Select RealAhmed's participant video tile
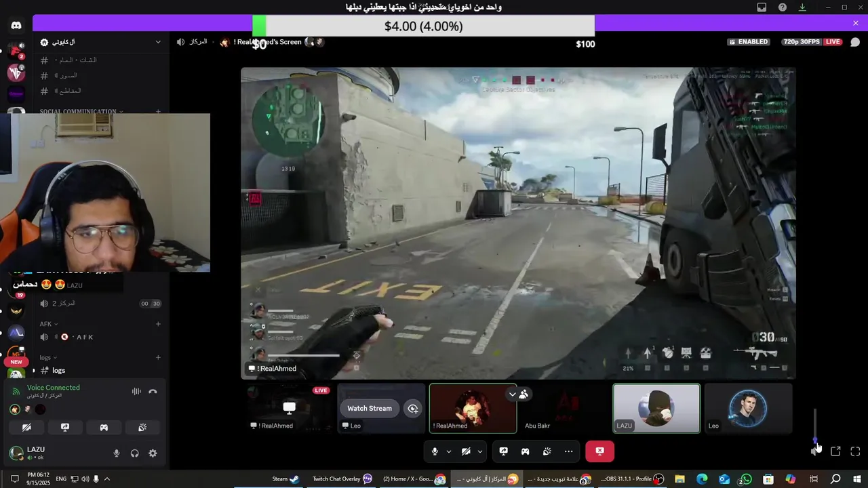 coord(473,408)
